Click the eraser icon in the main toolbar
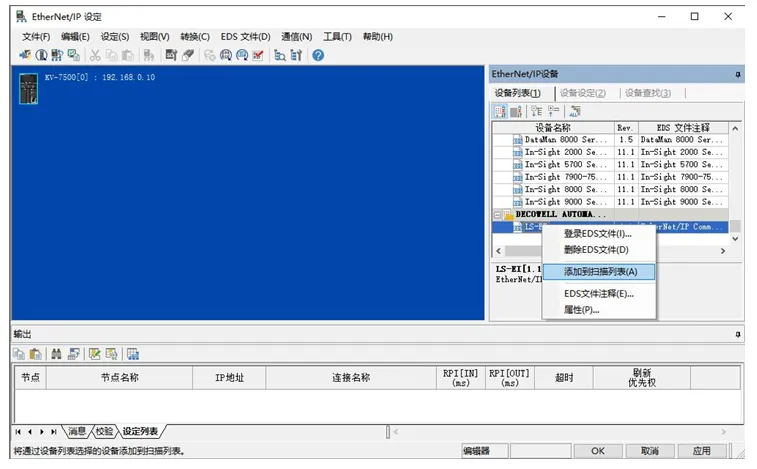Screen dimensions: 757x469 [x=188, y=55]
